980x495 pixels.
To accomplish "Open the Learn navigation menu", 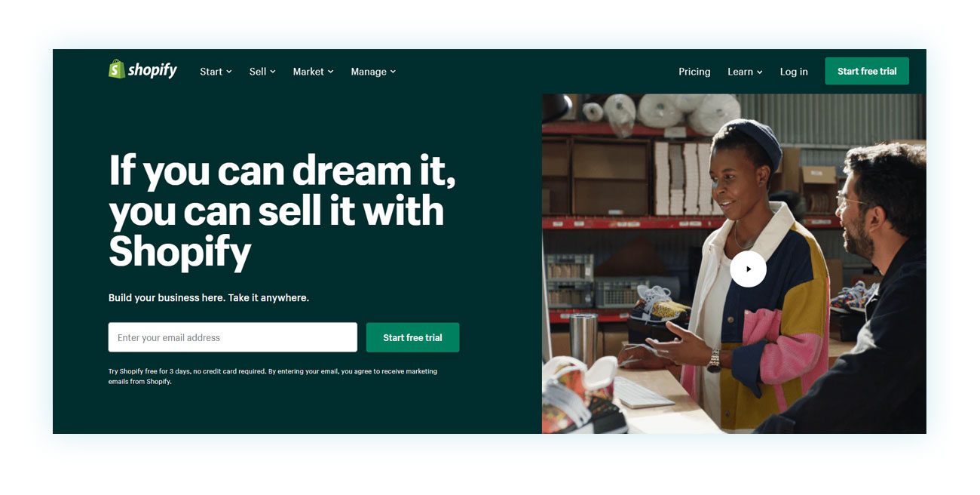I will coord(745,72).
